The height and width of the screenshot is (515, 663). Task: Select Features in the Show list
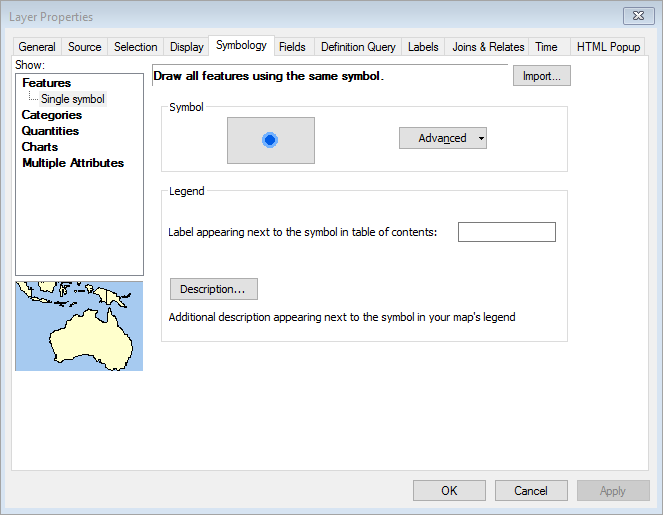(46, 83)
